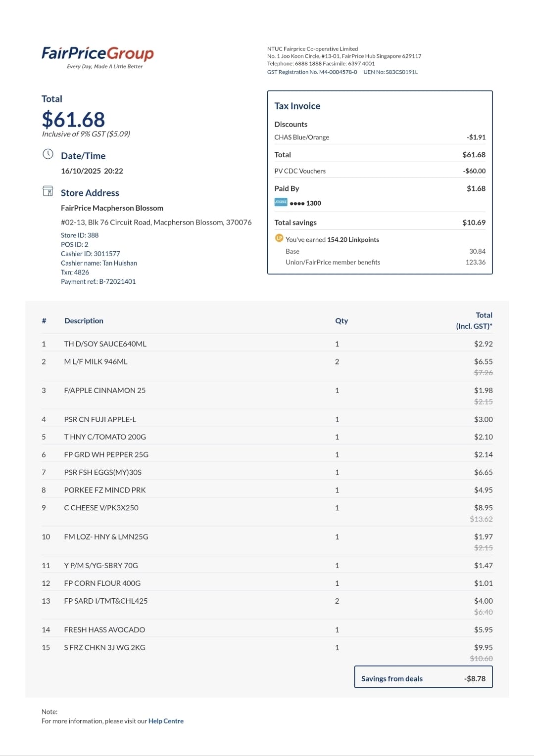Click the Paid By amount $1.68
534x756 pixels.
pos(476,188)
